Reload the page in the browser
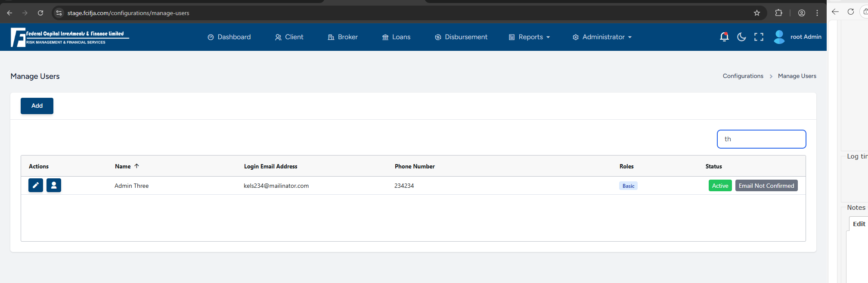Viewport: 868px width, 283px height. [x=40, y=13]
